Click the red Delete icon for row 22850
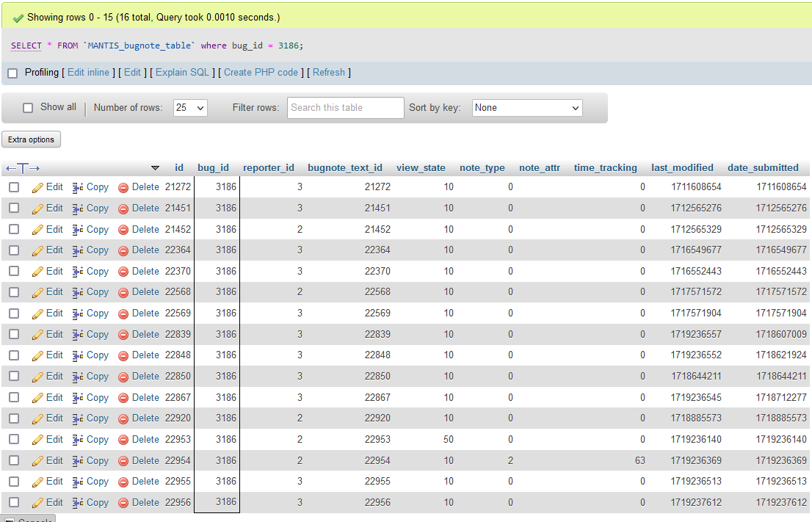812x522 pixels. (123, 377)
